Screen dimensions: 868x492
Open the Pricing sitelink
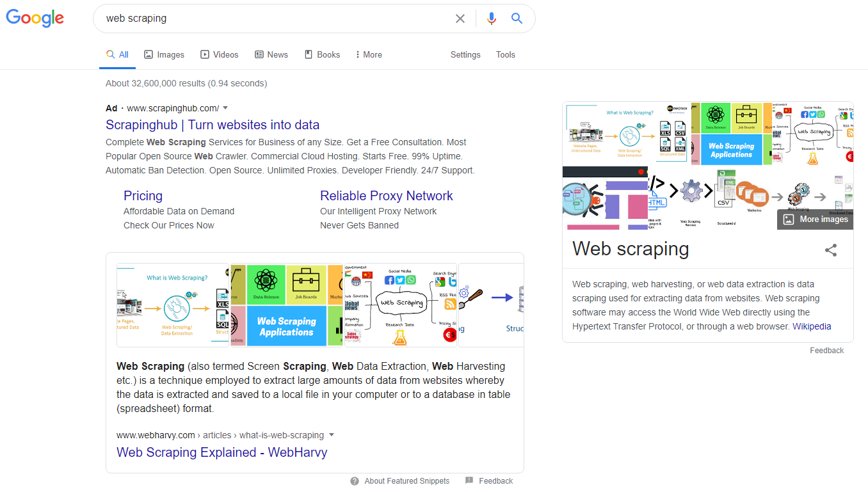pos(143,196)
